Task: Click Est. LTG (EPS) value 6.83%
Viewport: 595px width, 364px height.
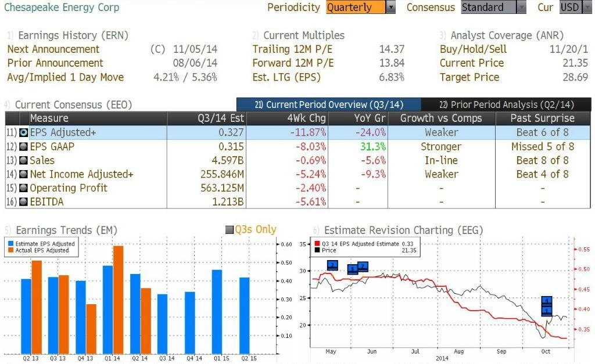Action: coord(392,77)
